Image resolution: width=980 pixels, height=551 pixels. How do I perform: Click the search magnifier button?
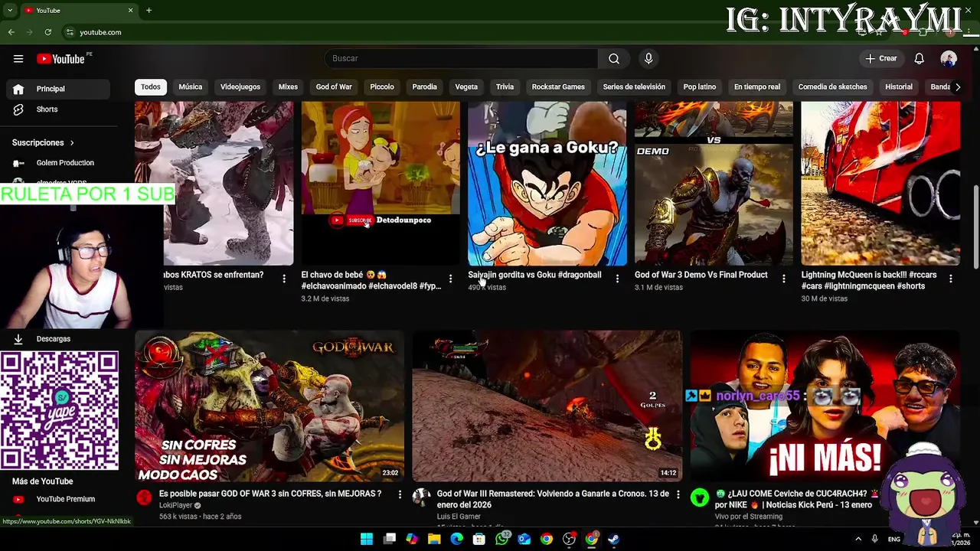coord(614,59)
